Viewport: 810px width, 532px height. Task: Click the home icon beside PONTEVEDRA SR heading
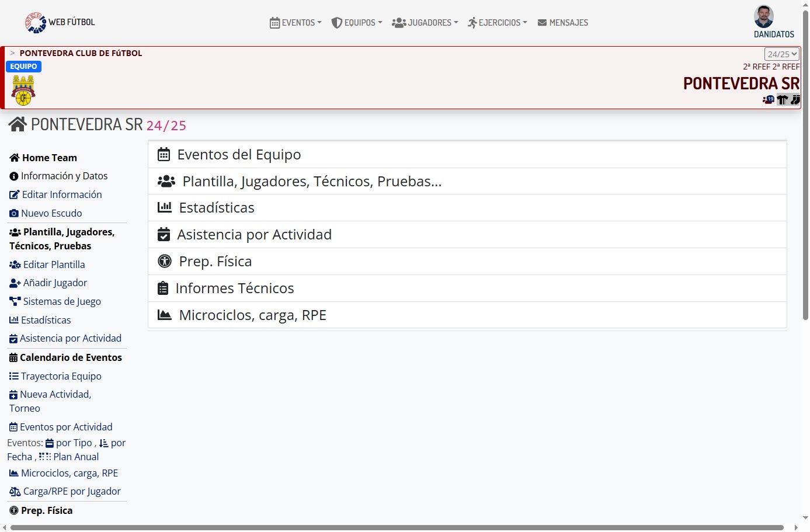point(18,124)
